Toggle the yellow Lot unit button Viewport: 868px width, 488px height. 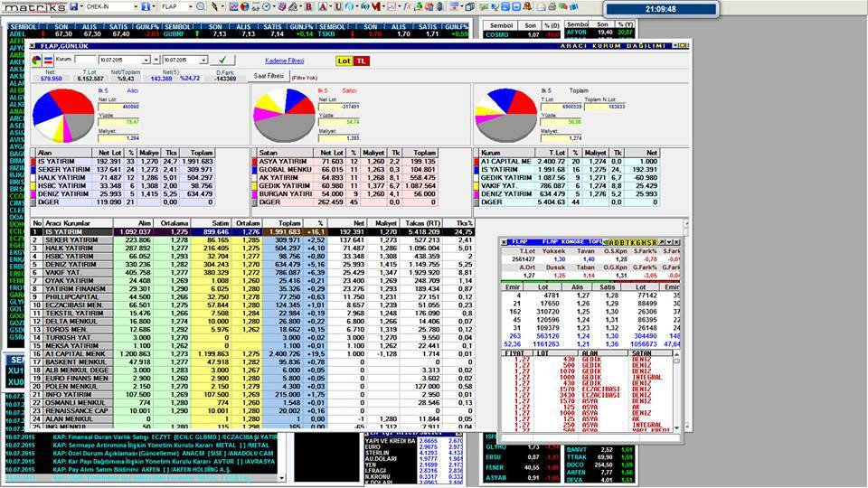point(344,61)
